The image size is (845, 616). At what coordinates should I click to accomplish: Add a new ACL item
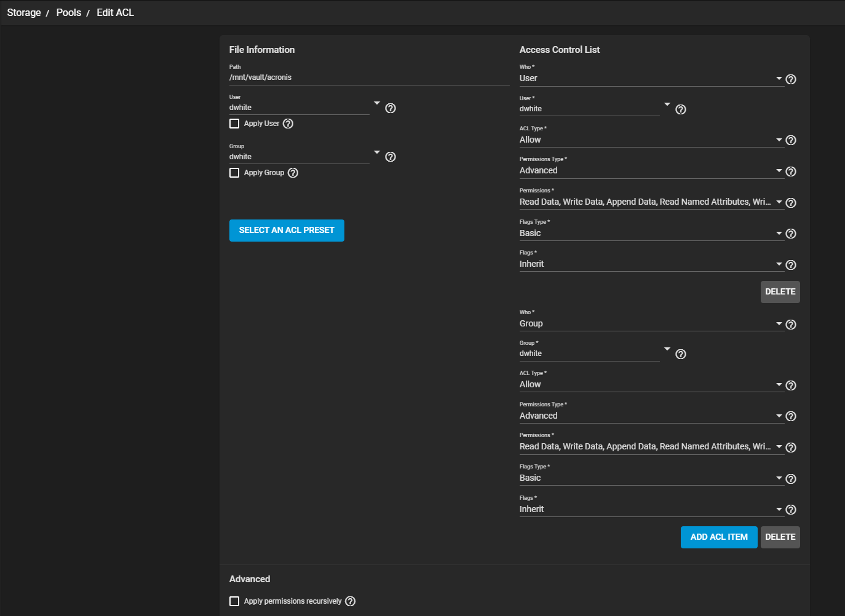pos(719,537)
